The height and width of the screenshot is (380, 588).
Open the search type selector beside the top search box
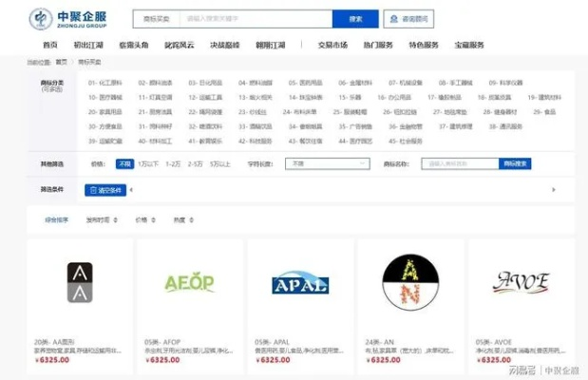pyautogui.click(x=157, y=19)
